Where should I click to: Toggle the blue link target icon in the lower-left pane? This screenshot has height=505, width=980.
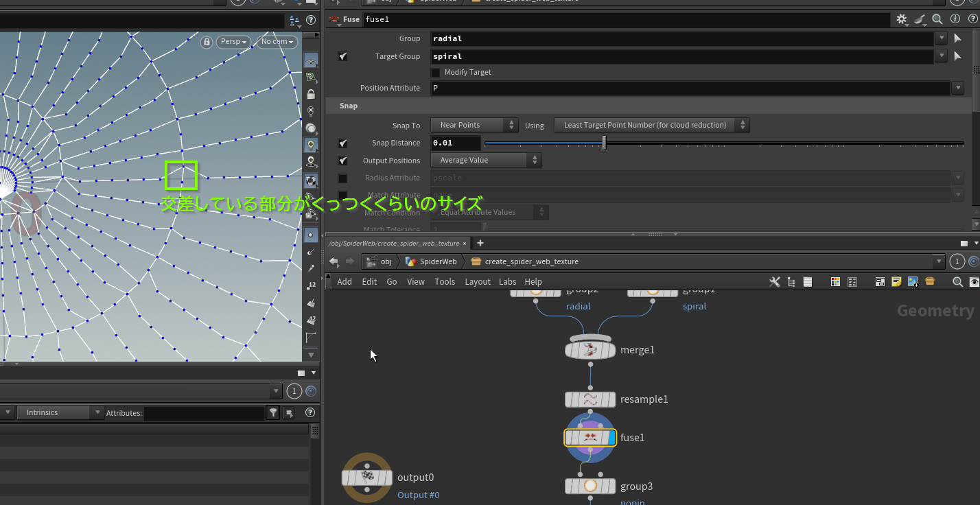coord(311,391)
